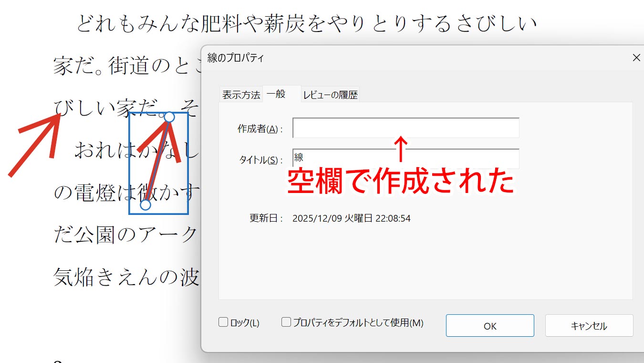
Task: Click the document line starting with だ公園のアーク
Action: [126, 235]
